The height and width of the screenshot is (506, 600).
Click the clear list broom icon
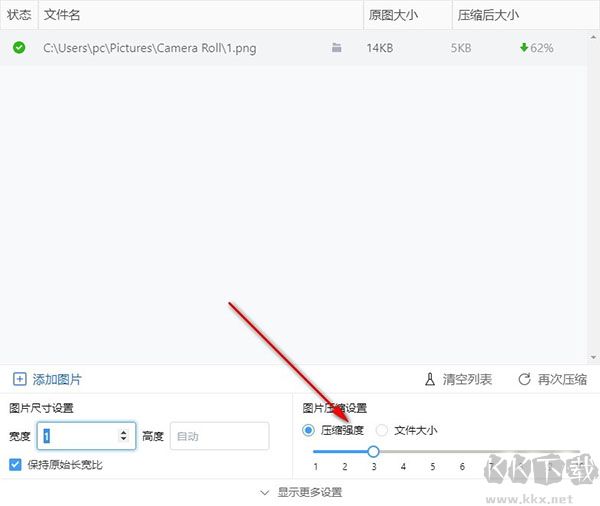pyautogui.click(x=430, y=379)
